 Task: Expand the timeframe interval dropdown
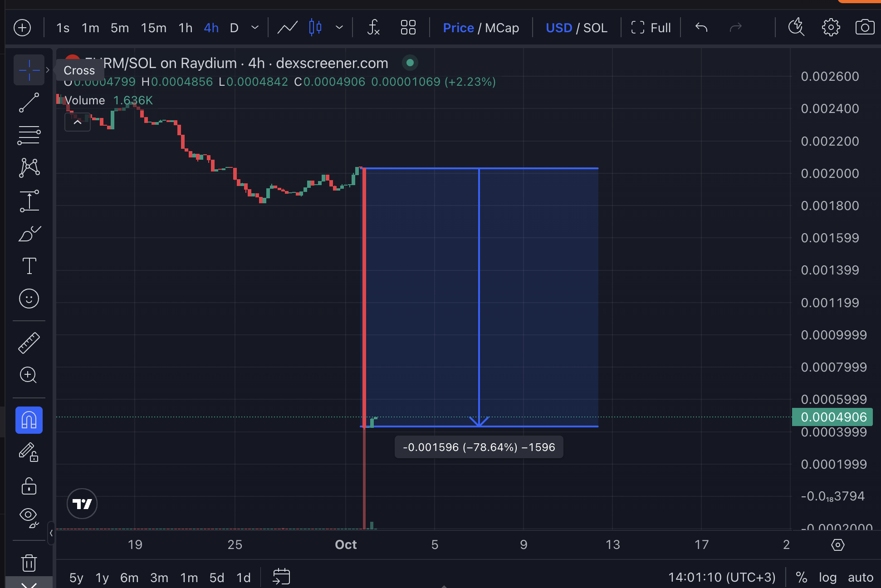click(255, 28)
